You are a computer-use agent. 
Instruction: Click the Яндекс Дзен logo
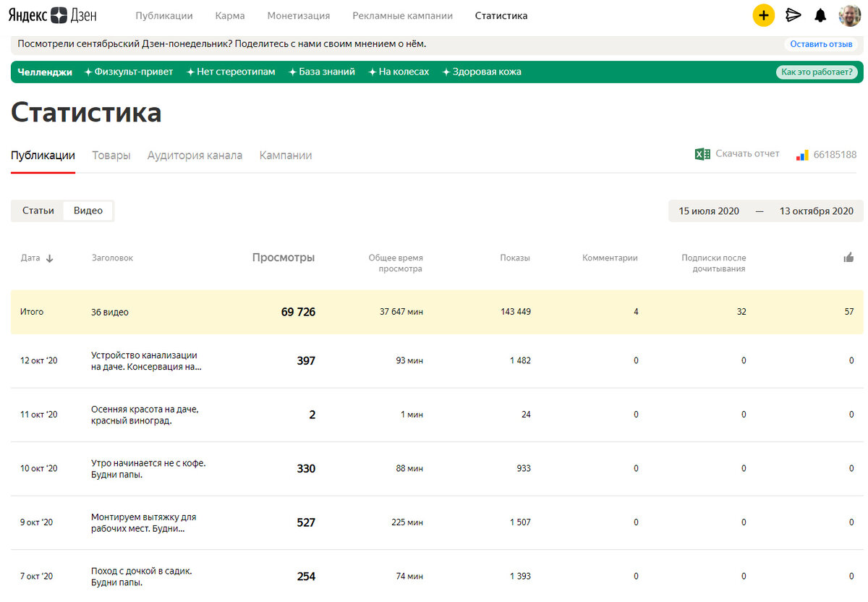[52, 15]
